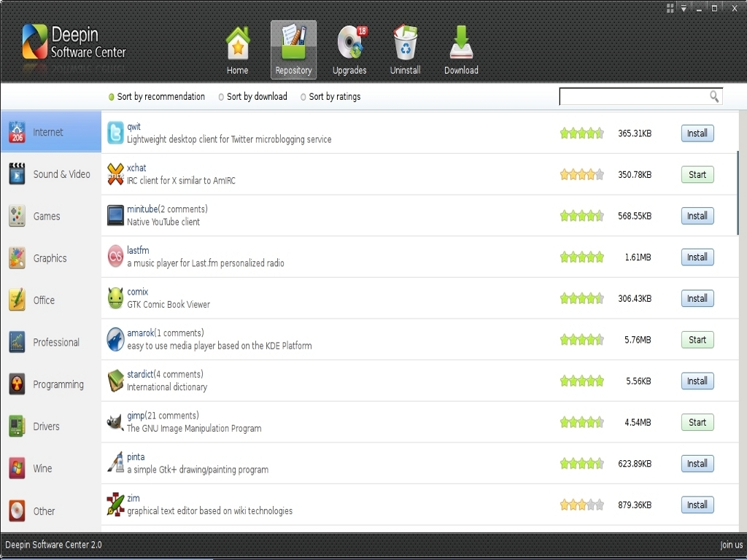747x560 pixels.
Task: Open the Home section icon
Action: [x=237, y=44]
